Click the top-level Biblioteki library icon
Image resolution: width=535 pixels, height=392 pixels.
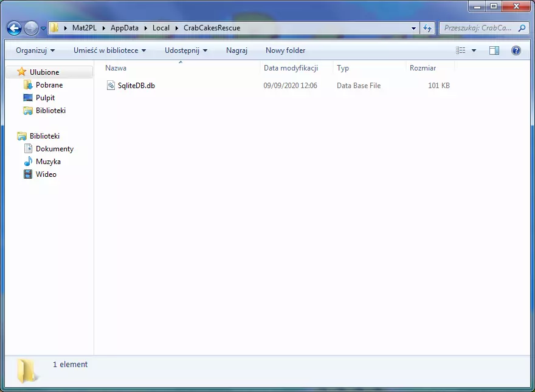(21, 136)
